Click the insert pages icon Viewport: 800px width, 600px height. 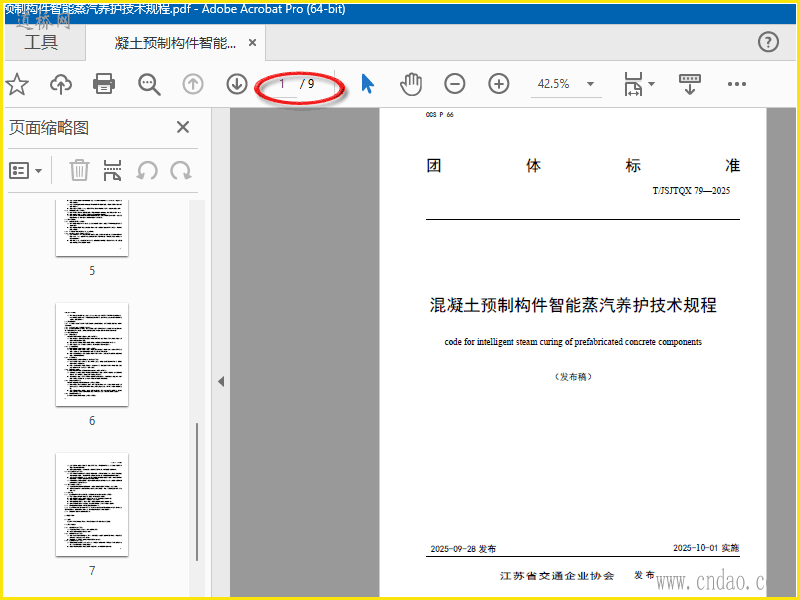pos(113,170)
